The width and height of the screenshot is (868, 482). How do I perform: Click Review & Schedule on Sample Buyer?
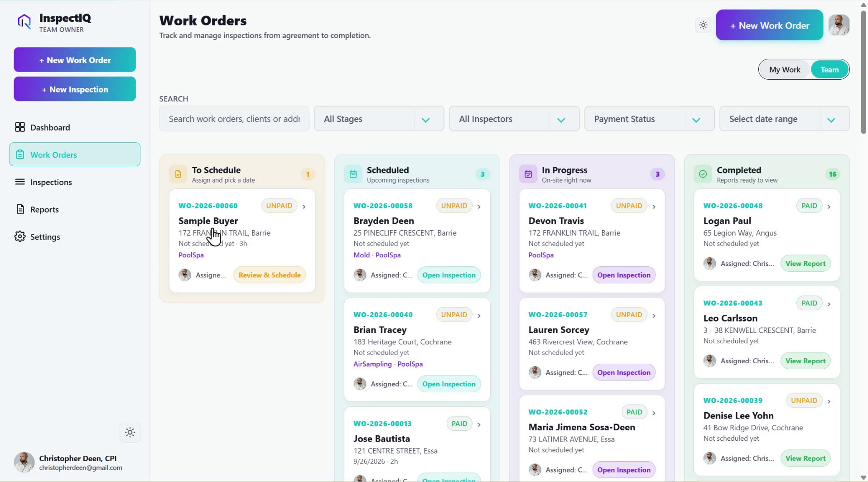coord(270,275)
